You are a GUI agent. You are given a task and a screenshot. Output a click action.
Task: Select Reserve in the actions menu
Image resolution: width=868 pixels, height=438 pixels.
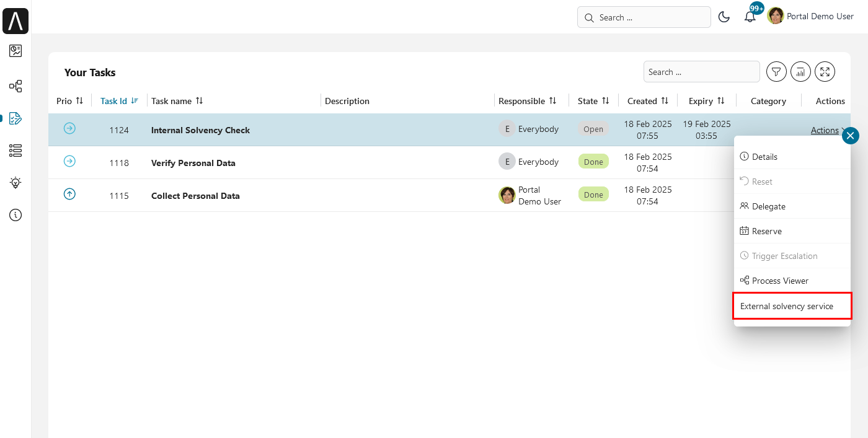(x=792, y=231)
